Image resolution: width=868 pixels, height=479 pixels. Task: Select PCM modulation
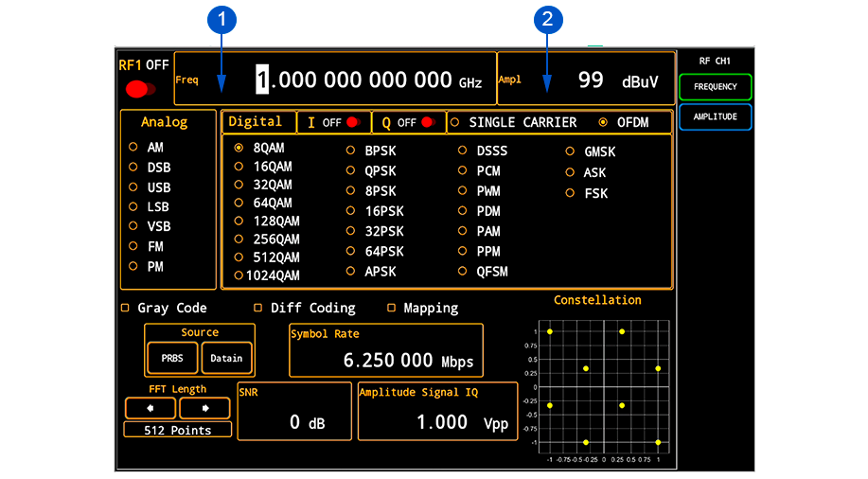point(462,170)
